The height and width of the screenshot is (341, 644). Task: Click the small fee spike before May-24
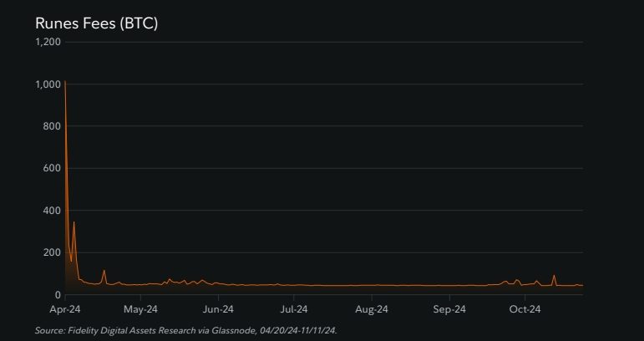pyautogui.click(x=104, y=271)
